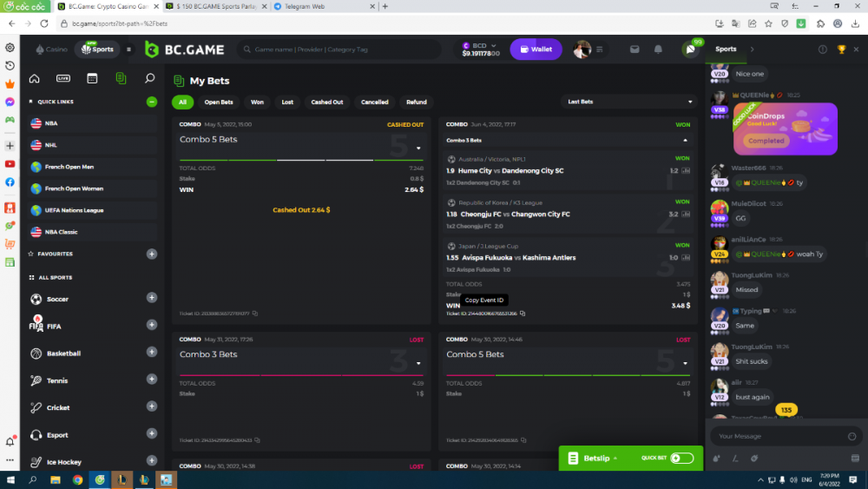Viewport: 868px width, 489px height.
Task: Expand the cashed out Combo 5 Bets
Action: tap(418, 148)
